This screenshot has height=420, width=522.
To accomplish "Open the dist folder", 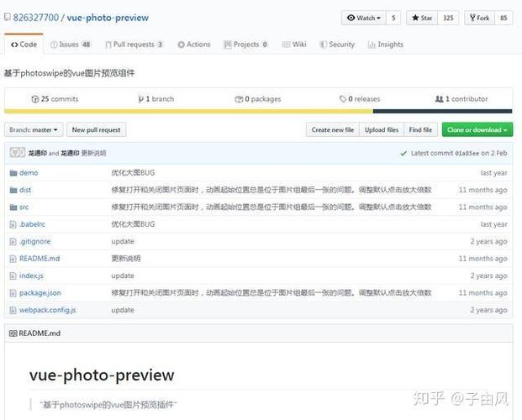I will click(25, 190).
